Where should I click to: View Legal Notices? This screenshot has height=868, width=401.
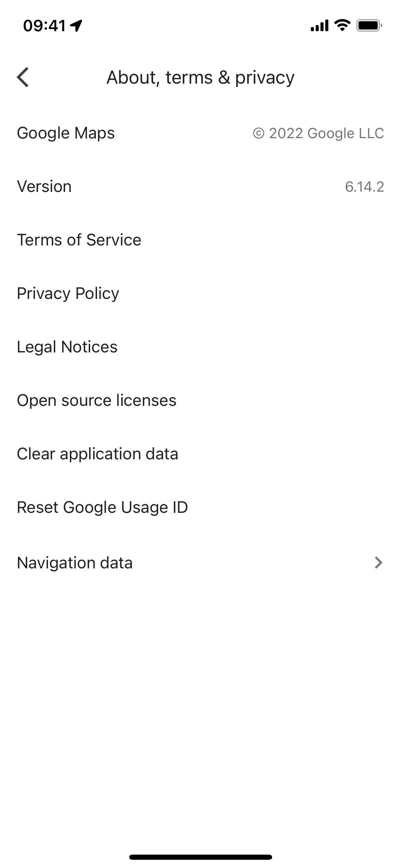tap(67, 347)
